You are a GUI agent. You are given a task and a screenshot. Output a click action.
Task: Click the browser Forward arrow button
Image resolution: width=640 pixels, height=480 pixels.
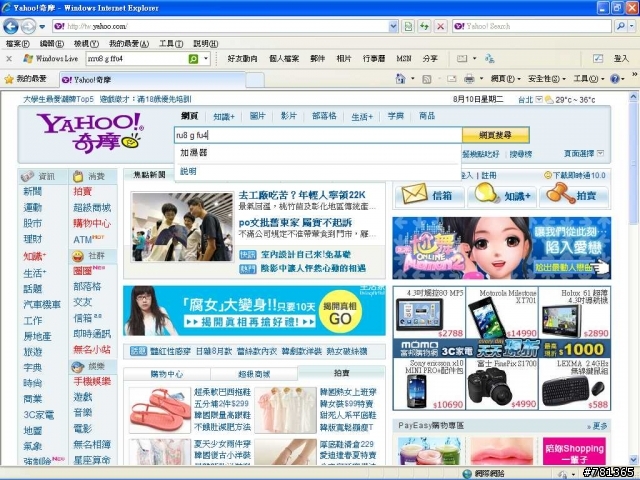click(28, 27)
